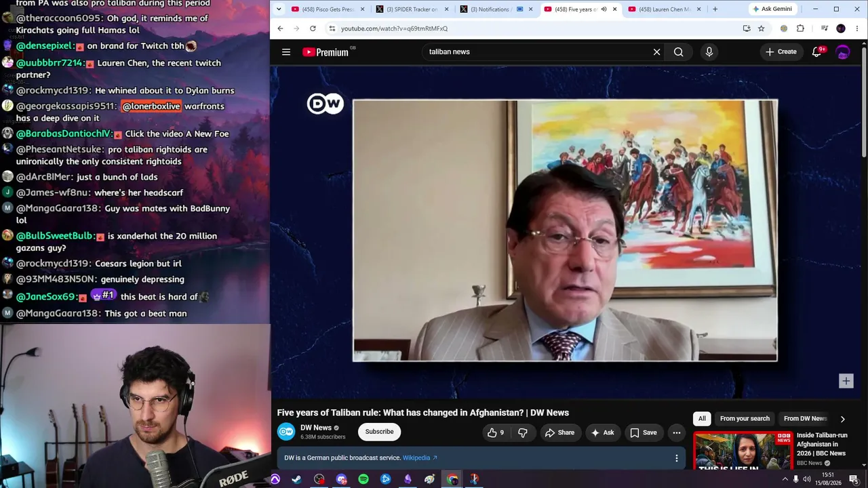Open the Ask AI button under the video
868x488 pixels.
(x=602, y=432)
